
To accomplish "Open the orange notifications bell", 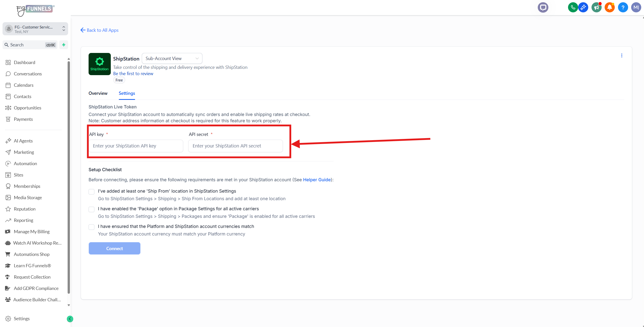I will click(610, 7).
